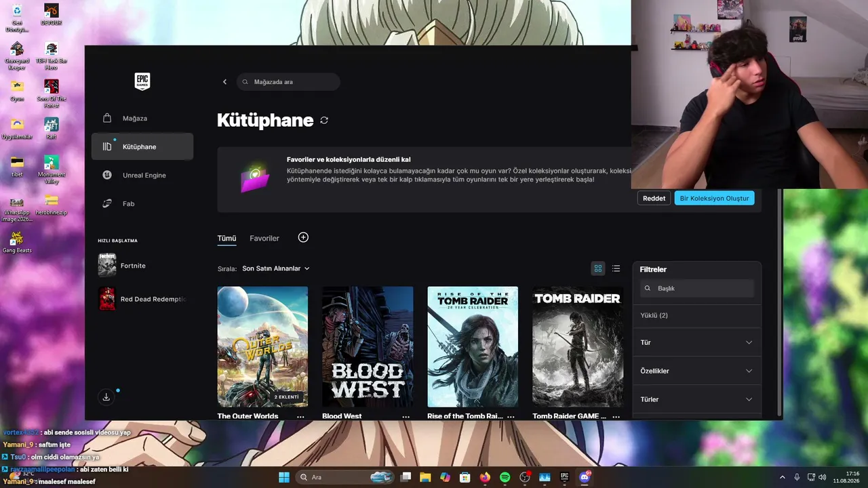Open the Monument Valley desktop shortcut
This screenshot has height=488, width=868.
[x=52, y=169]
